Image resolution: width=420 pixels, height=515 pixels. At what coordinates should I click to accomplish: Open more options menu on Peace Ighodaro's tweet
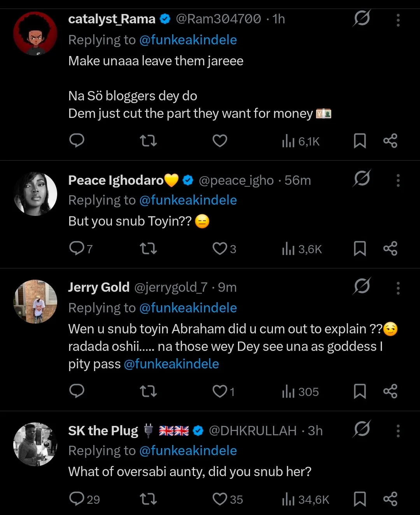[398, 180]
